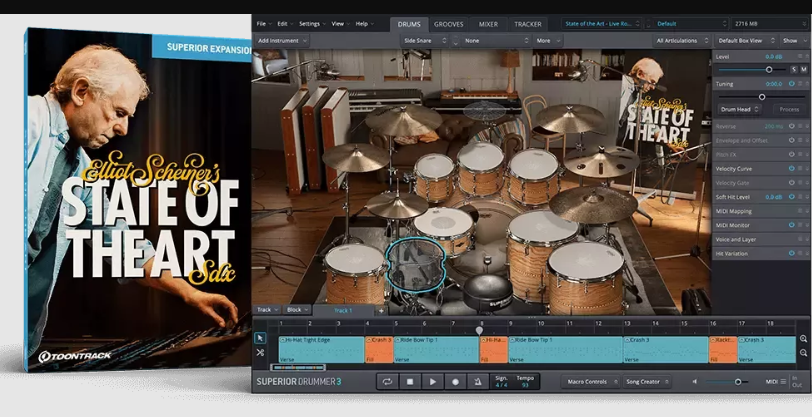Click the highlighted snare drum on the kit
This screenshot has height=417, width=812.
pyautogui.click(x=415, y=265)
